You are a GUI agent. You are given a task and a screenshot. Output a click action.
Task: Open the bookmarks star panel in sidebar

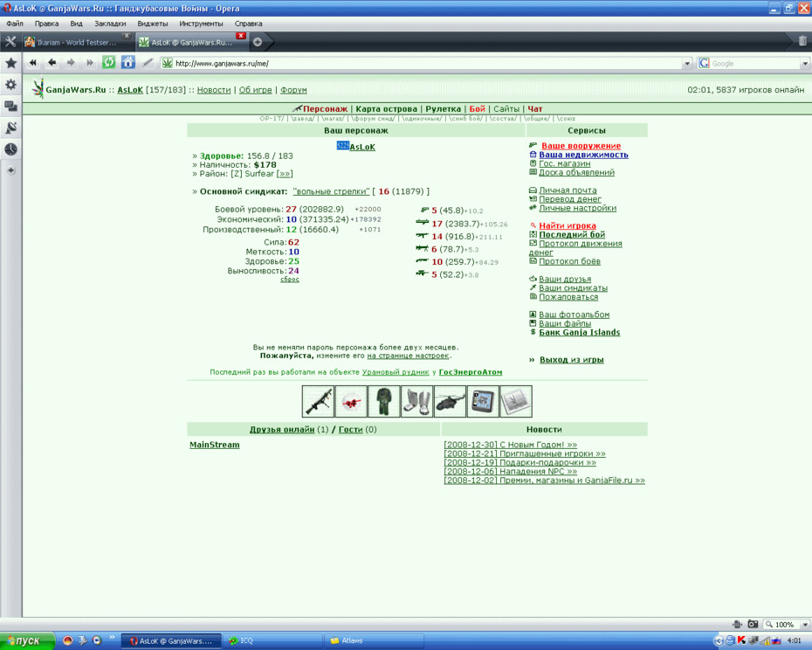pos(10,63)
